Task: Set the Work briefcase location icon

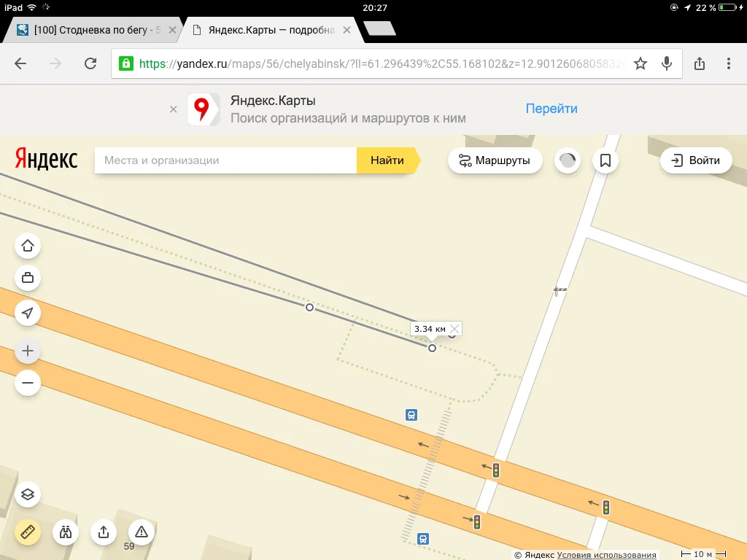Action: 28,278
